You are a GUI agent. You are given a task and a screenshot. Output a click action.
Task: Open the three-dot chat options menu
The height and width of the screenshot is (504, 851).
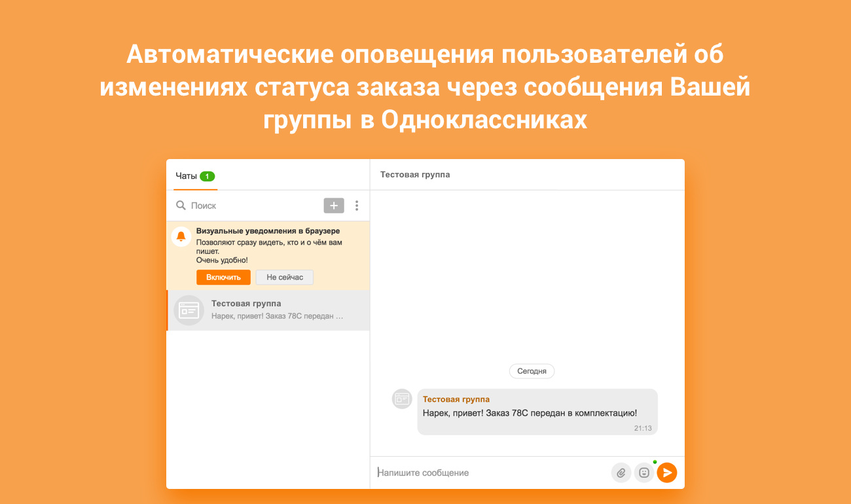357,206
